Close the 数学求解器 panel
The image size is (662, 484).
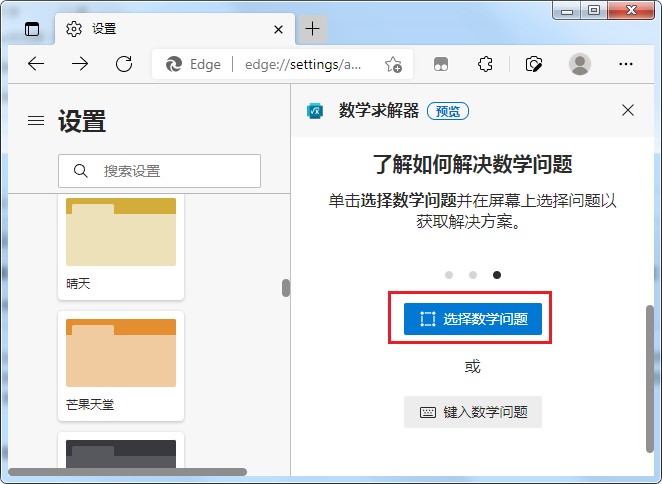pos(628,111)
